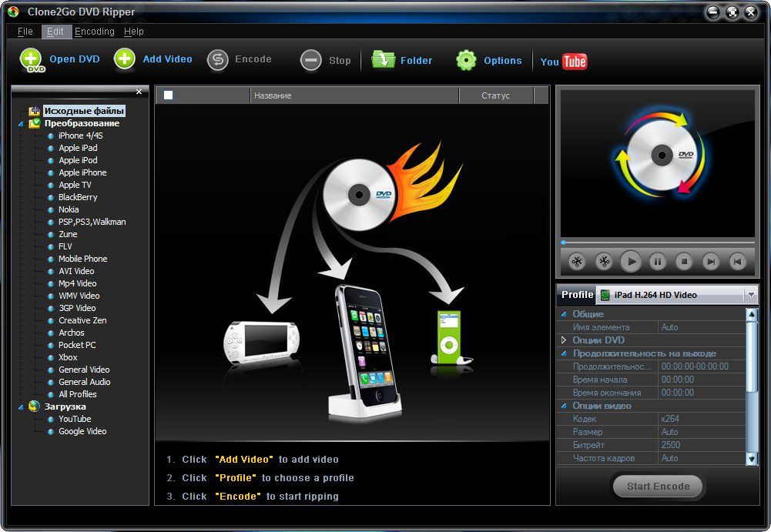Image resolution: width=771 pixels, height=532 pixels.
Task: Open the File menu
Action: [x=25, y=32]
